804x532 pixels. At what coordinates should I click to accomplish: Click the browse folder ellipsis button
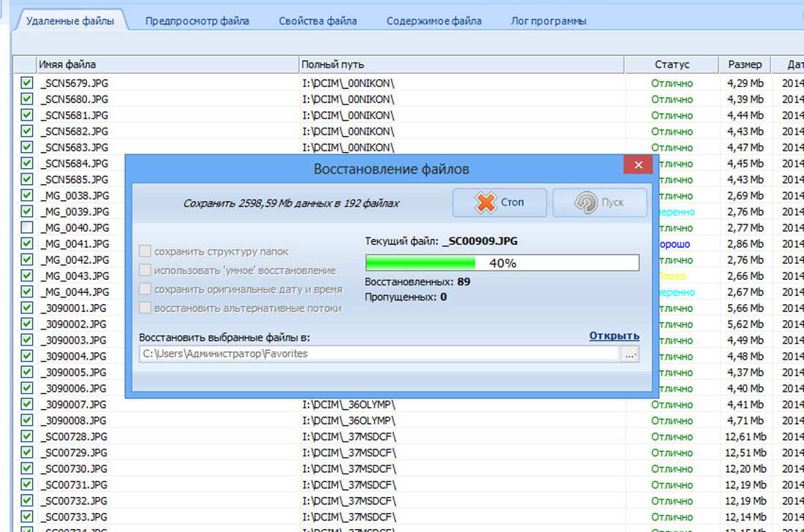click(x=630, y=354)
